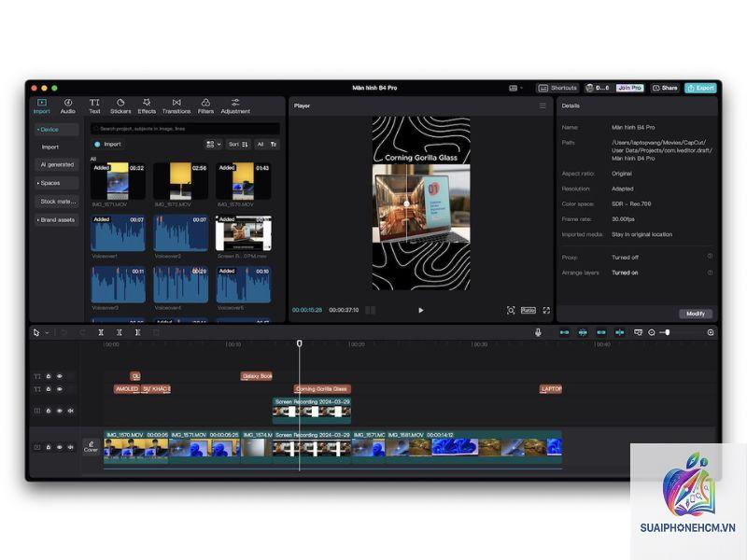747x560 pixels.
Task: Select AI generated in sidebar
Action: pyautogui.click(x=56, y=165)
